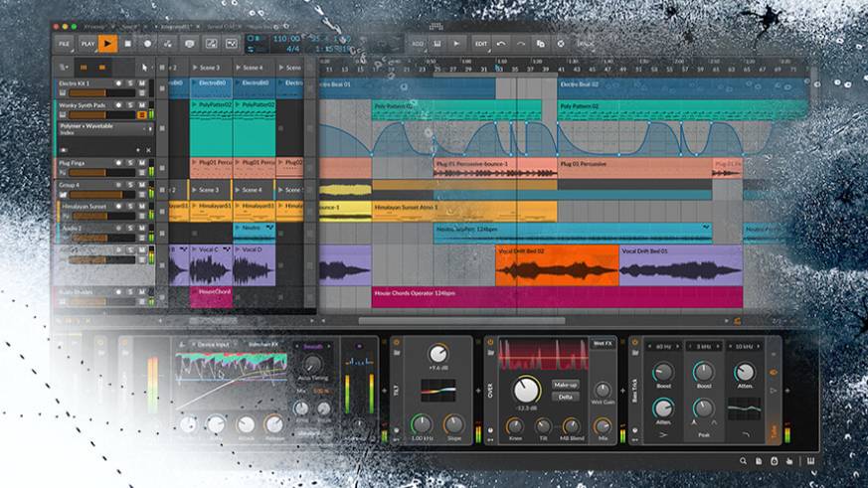Click the tempo value 110.00

pos(286,39)
